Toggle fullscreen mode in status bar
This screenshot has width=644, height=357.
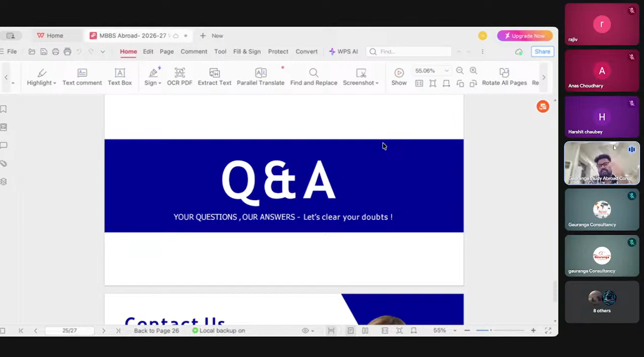tap(548, 331)
